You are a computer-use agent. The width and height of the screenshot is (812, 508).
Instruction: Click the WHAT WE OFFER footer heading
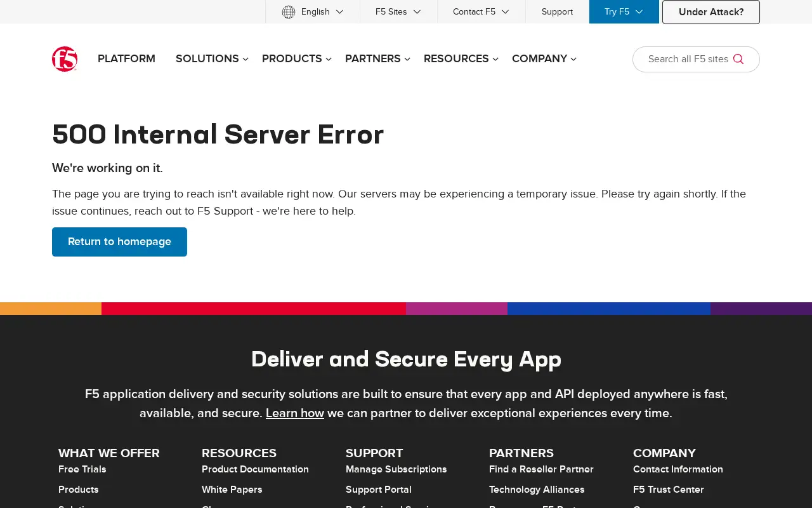pos(109,453)
